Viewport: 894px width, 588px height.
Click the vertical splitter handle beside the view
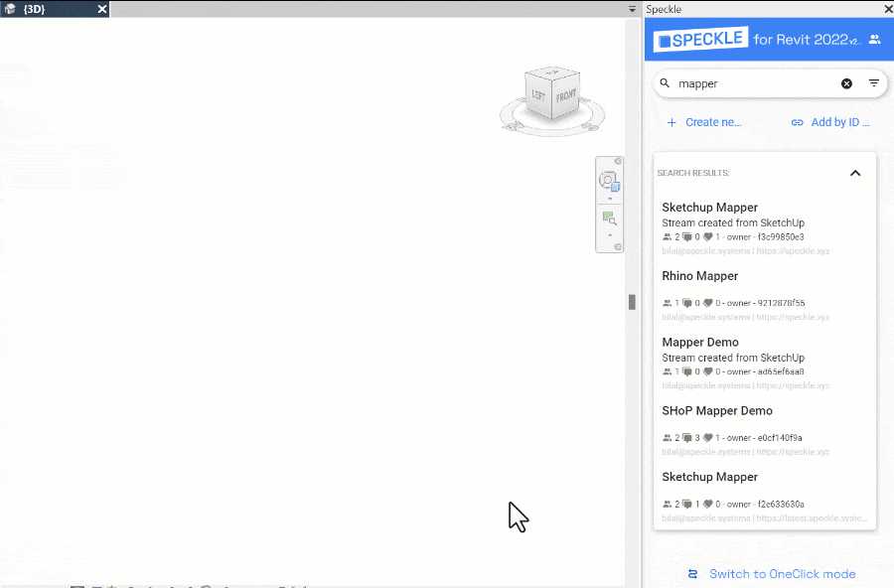pos(632,302)
